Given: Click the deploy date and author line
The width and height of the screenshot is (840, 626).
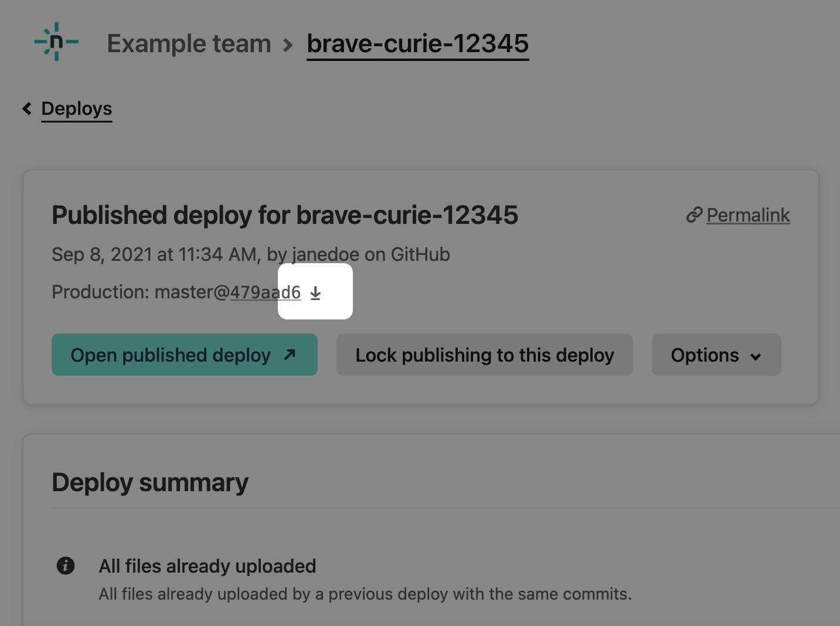Looking at the screenshot, I should tap(251, 254).
